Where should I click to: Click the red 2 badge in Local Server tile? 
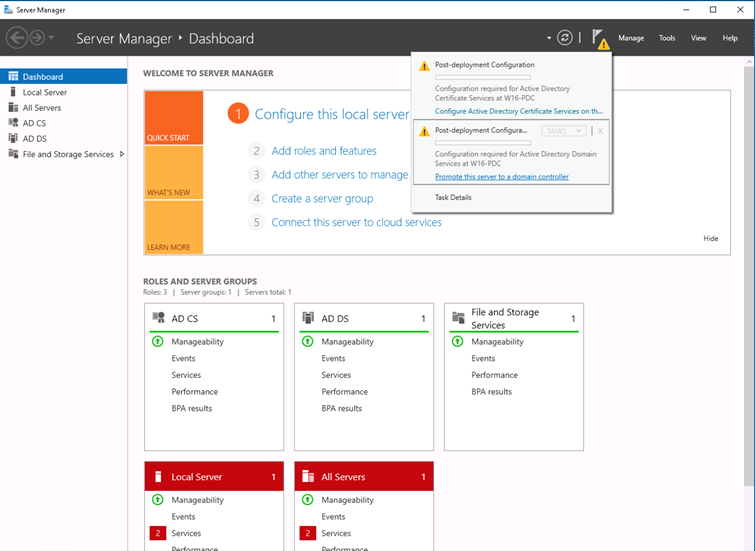click(157, 533)
